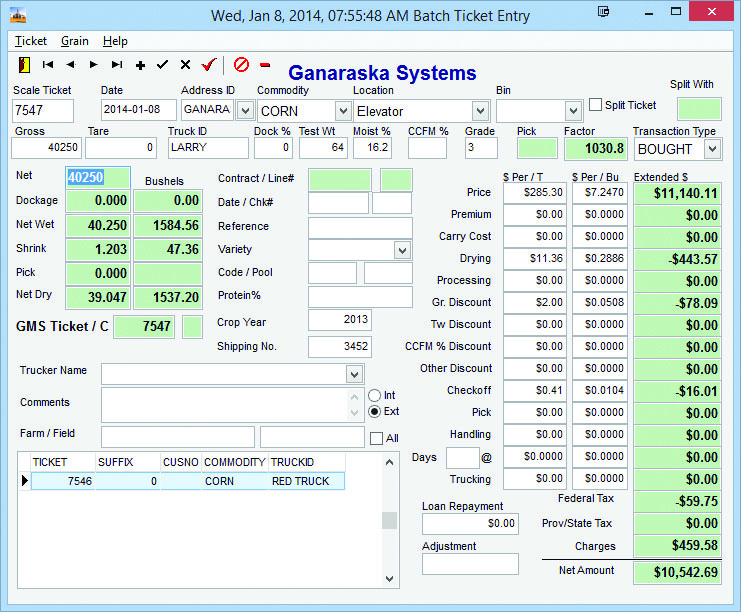741x612 pixels.
Task: Click the Tare weight field
Action: pos(121,147)
